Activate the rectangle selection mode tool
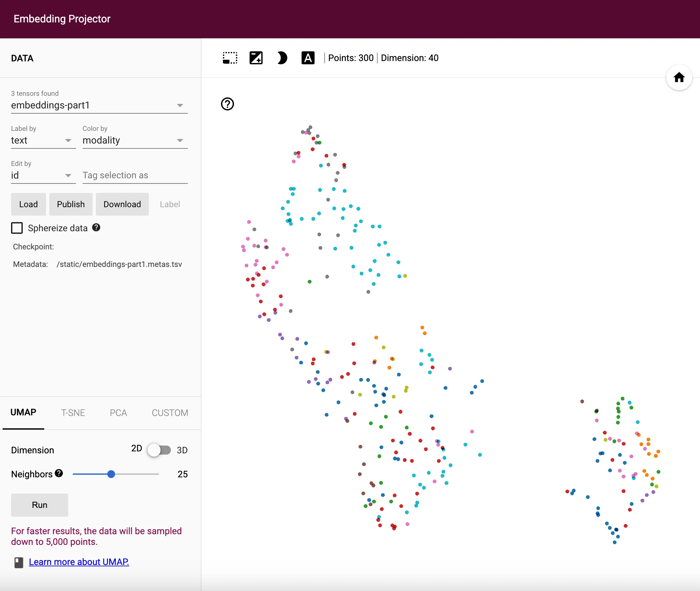Image resolution: width=700 pixels, height=591 pixels. 230,57
